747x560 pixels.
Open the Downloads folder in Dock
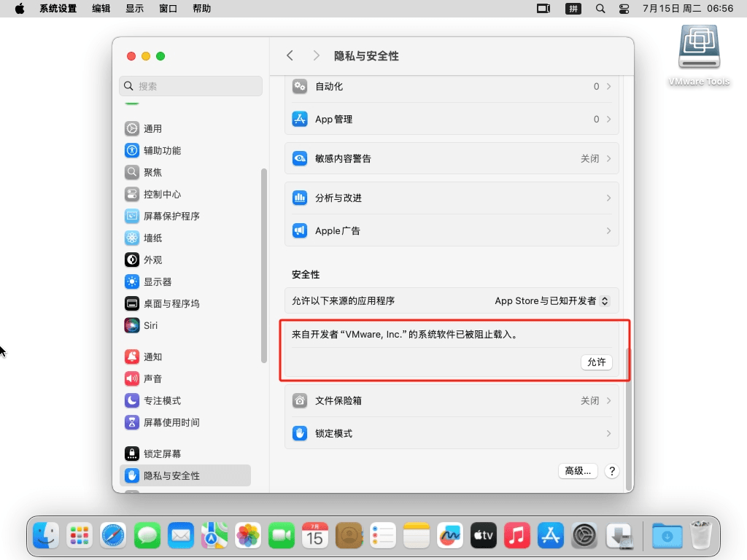(x=667, y=536)
